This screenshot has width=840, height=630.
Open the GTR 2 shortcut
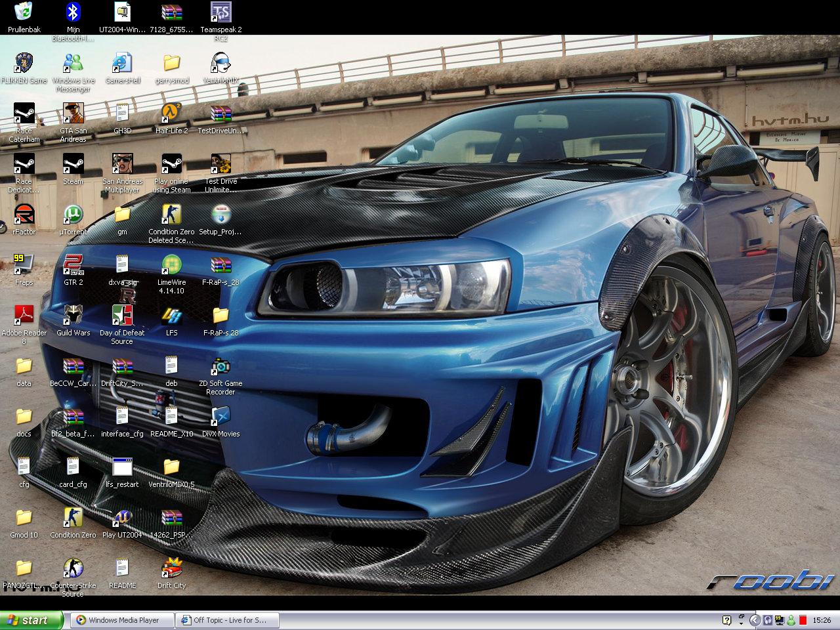click(x=73, y=270)
